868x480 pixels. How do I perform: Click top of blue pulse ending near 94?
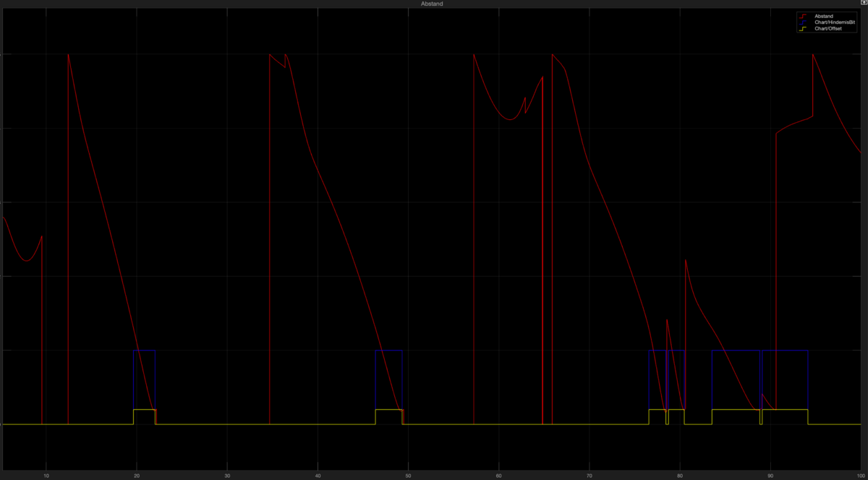785,350
